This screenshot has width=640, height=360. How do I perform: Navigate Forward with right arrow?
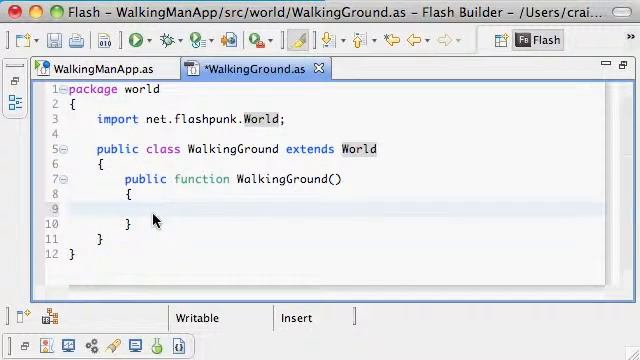[x=444, y=40]
